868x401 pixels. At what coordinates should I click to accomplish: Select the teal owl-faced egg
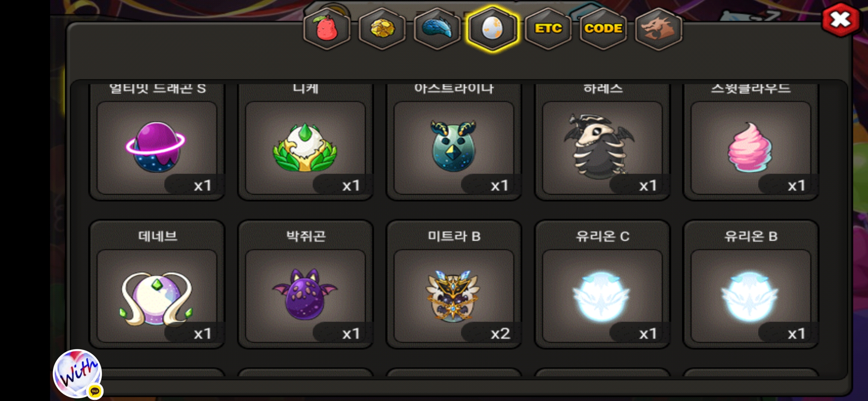454,147
